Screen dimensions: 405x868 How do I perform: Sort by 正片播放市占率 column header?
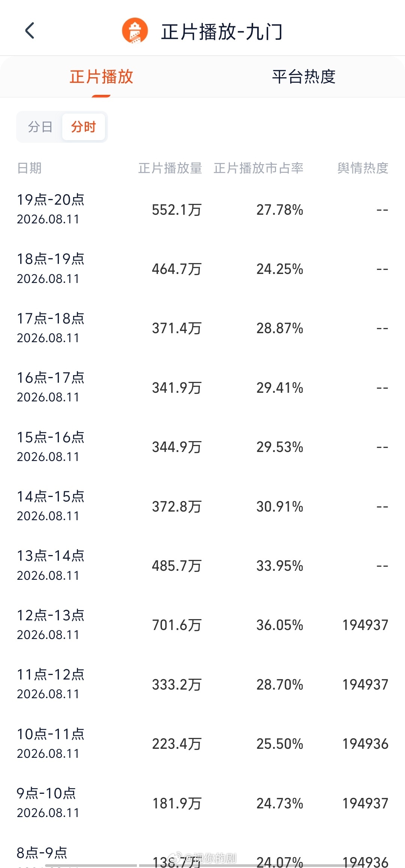(x=259, y=168)
